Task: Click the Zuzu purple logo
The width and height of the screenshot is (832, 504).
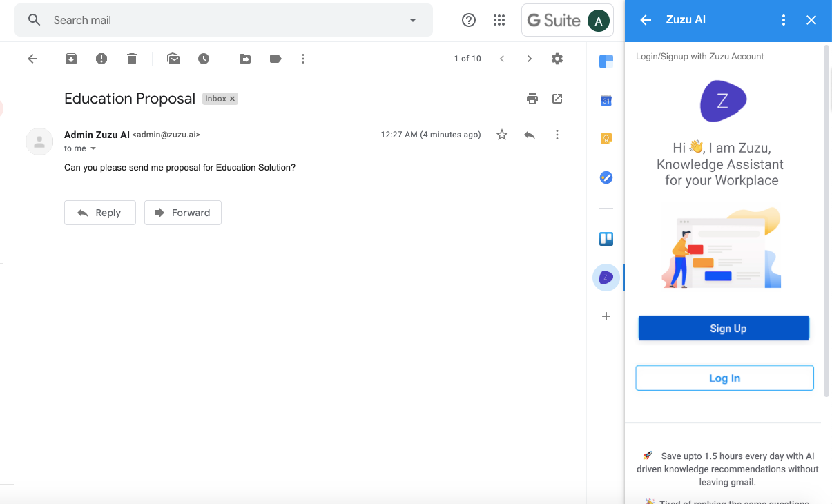Action: [723, 101]
